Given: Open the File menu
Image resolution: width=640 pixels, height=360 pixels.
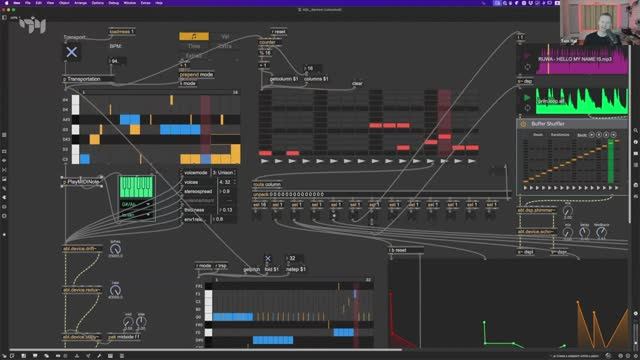Looking at the screenshot, I should (28, 3).
